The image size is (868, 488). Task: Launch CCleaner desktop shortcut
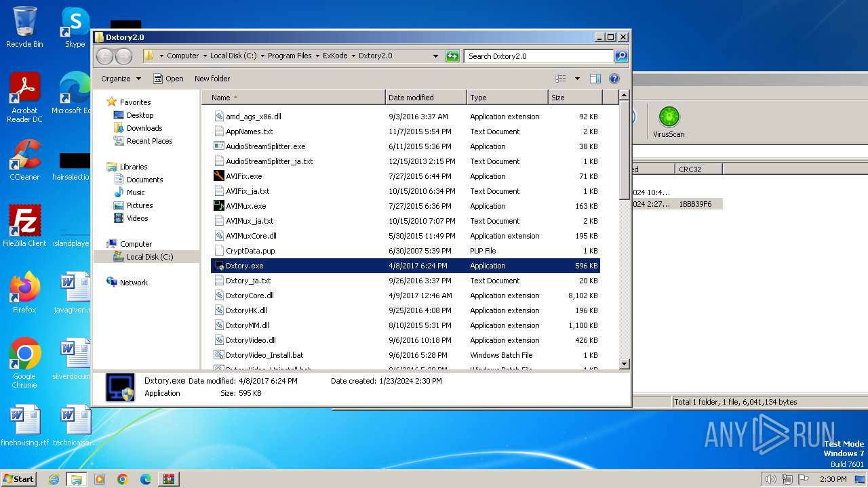(x=24, y=160)
